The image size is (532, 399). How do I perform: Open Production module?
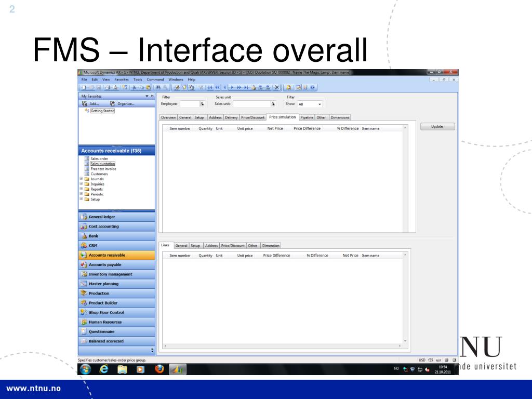117,293
